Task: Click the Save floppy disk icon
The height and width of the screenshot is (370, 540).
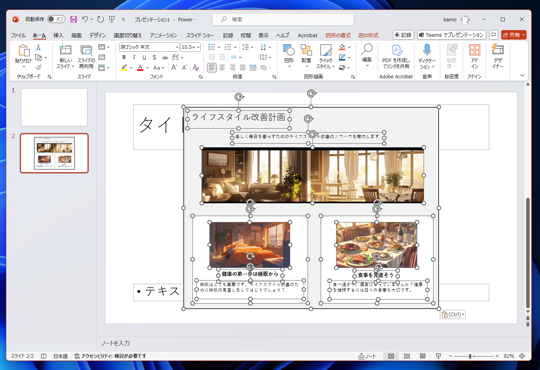Action: [x=73, y=19]
